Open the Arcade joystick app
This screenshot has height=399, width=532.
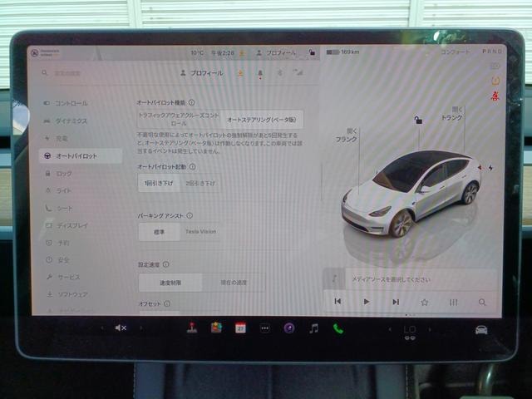(x=192, y=328)
